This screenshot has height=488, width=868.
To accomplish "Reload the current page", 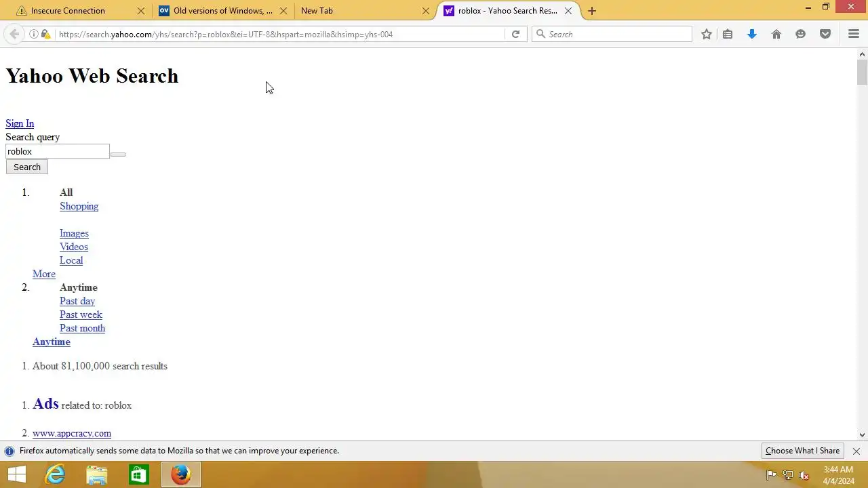I will click(x=515, y=34).
